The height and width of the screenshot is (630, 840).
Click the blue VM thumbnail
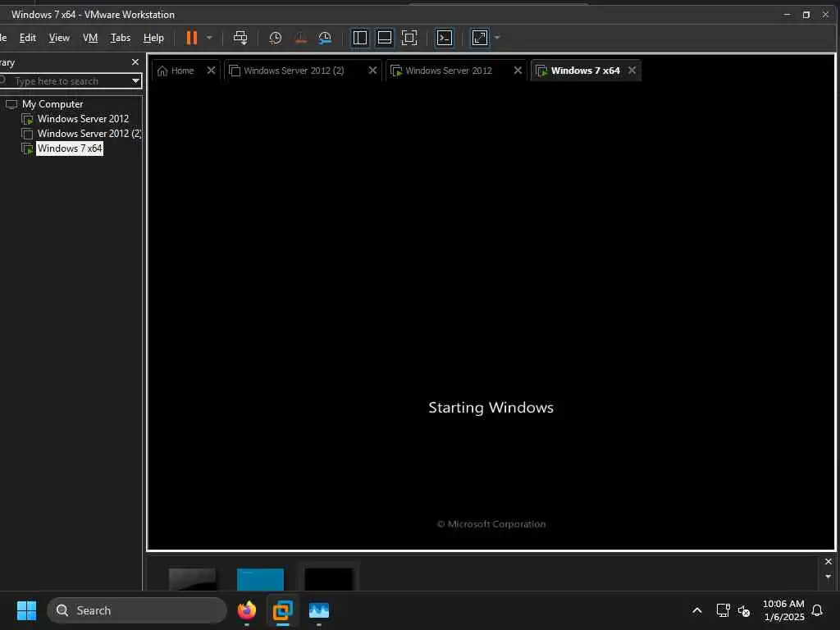[260, 580]
